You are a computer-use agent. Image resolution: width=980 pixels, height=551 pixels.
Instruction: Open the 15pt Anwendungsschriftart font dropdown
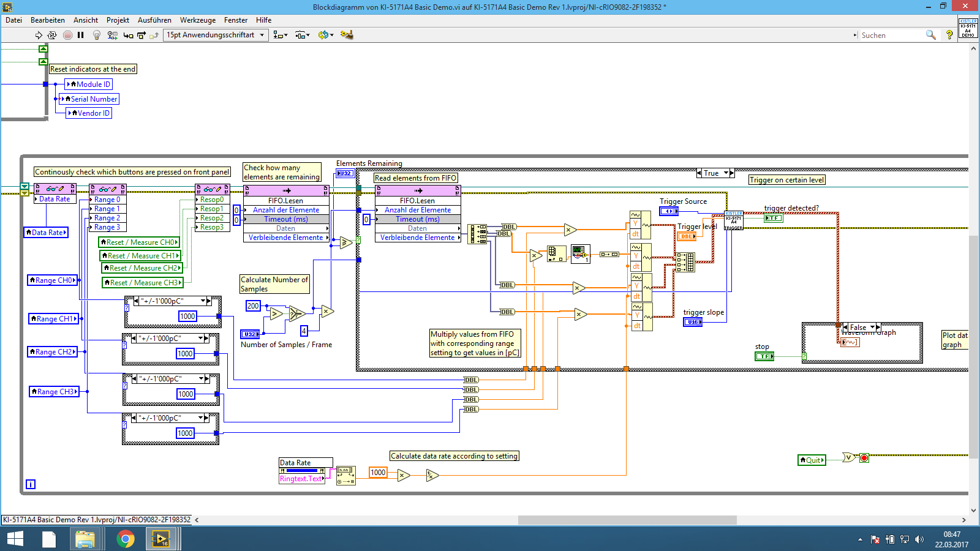click(x=216, y=35)
